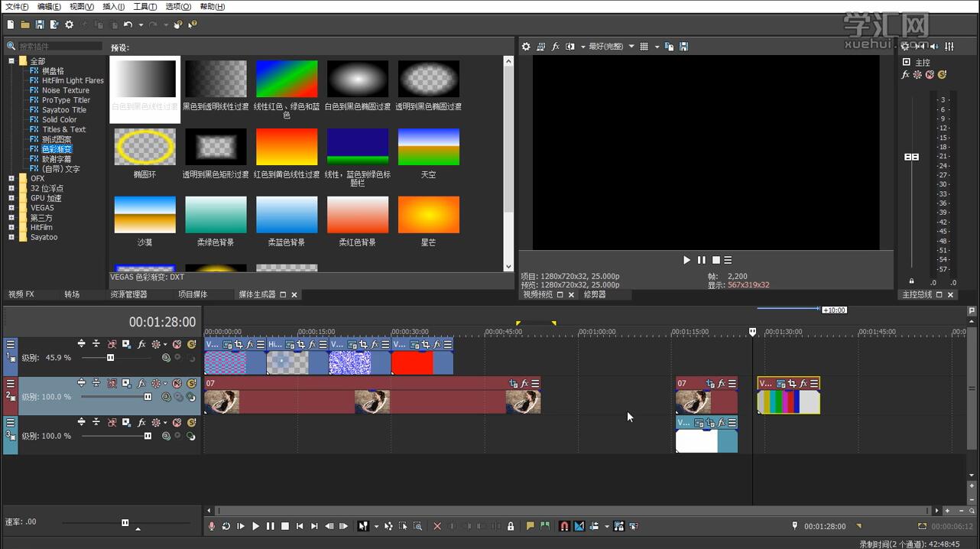Screen dimensions: 980x549
Task: Click the record microphone button
Action: click(212, 526)
